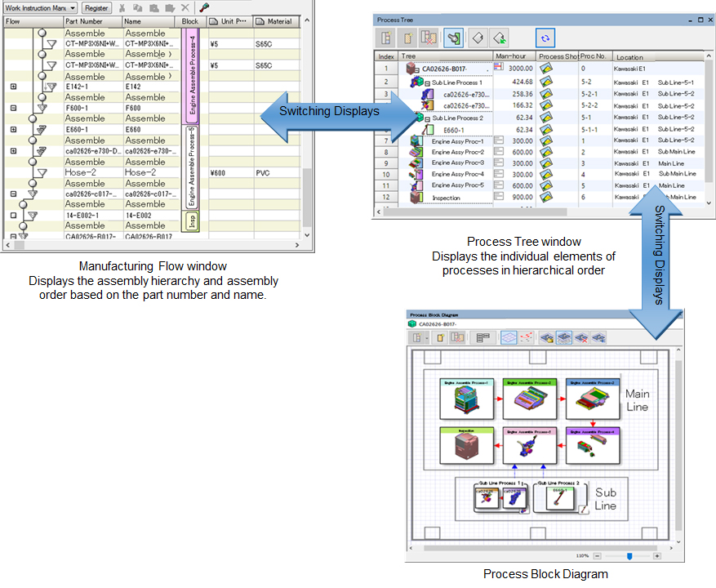
Task: Click the Man-hour column header
Action: pos(514,56)
